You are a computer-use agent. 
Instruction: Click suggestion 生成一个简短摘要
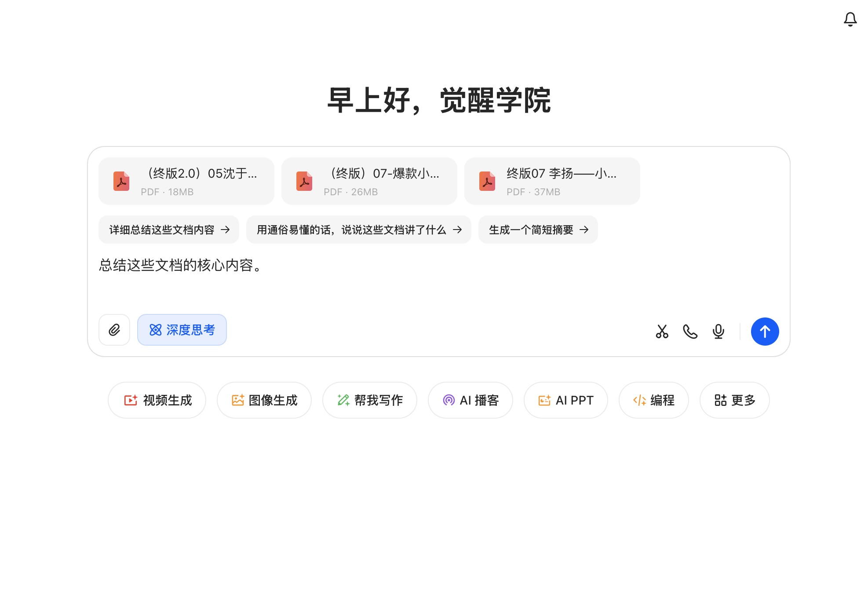click(538, 230)
